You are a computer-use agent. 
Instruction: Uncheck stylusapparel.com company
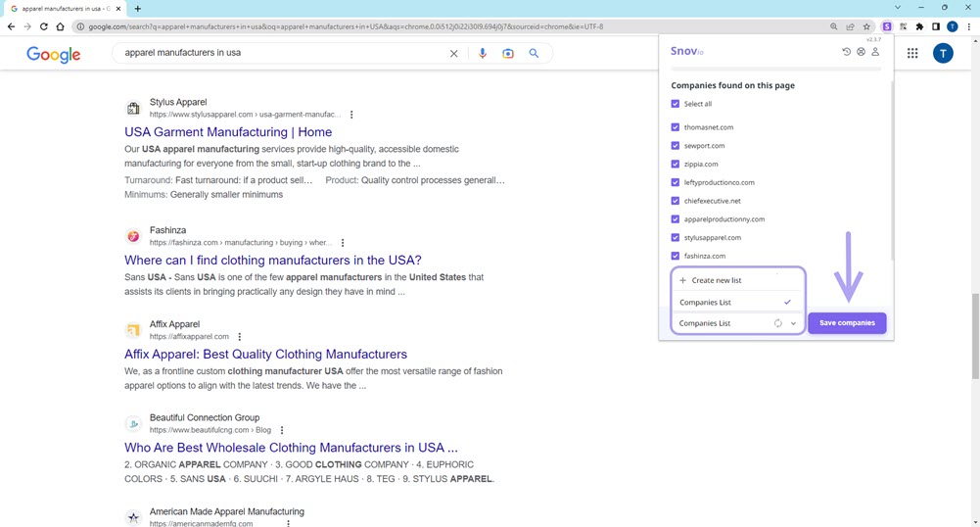click(675, 238)
